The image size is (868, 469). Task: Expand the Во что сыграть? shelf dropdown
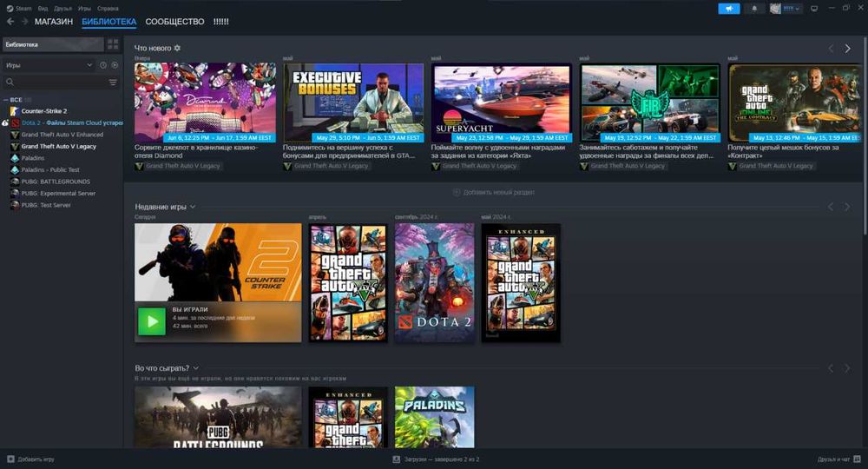[196, 367]
